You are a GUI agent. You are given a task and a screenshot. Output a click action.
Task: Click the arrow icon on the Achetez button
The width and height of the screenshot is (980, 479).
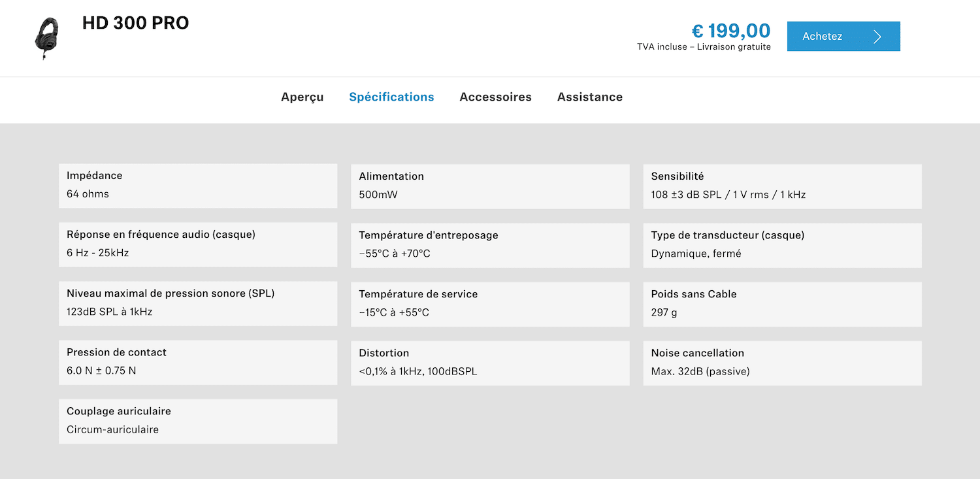[x=877, y=37]
